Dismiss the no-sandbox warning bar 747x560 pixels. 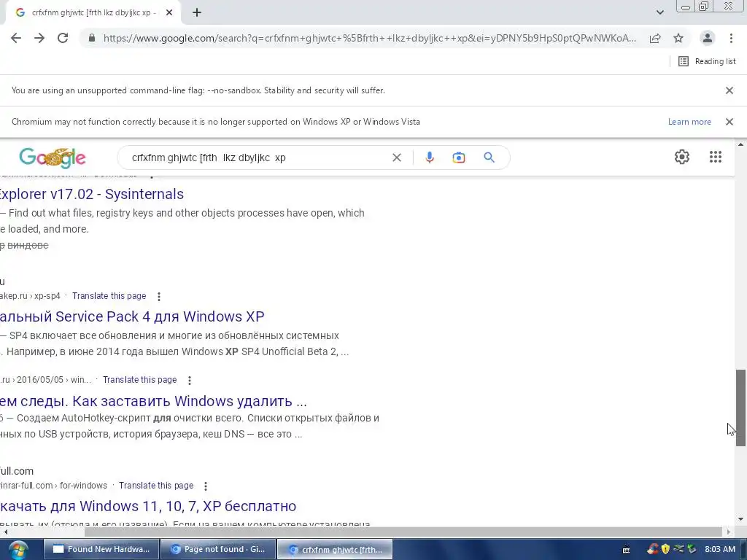[x=729, y=90]
